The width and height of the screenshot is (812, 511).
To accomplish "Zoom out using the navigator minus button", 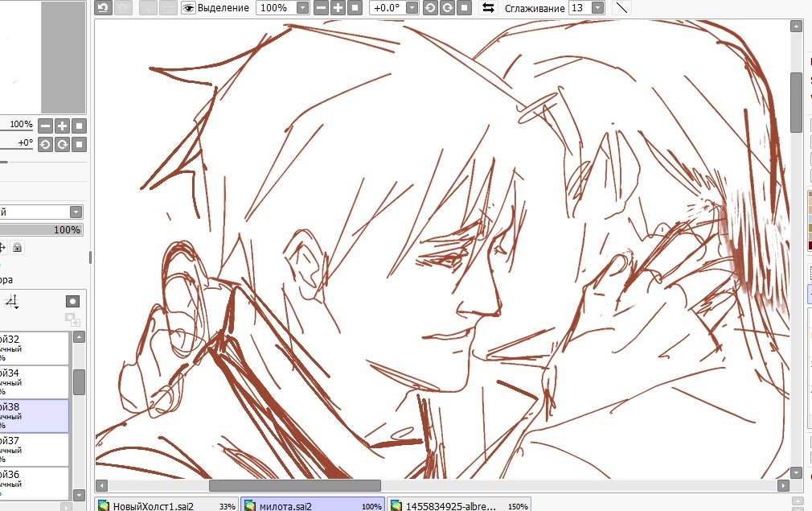I will coord(46,126).
